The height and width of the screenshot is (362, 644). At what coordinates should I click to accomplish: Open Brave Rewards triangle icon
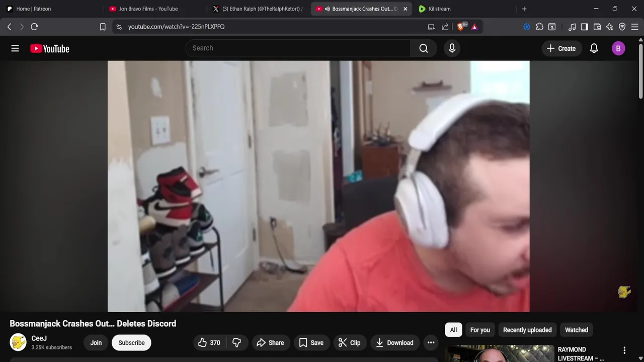pyautogui.click(x=474, y=27)
